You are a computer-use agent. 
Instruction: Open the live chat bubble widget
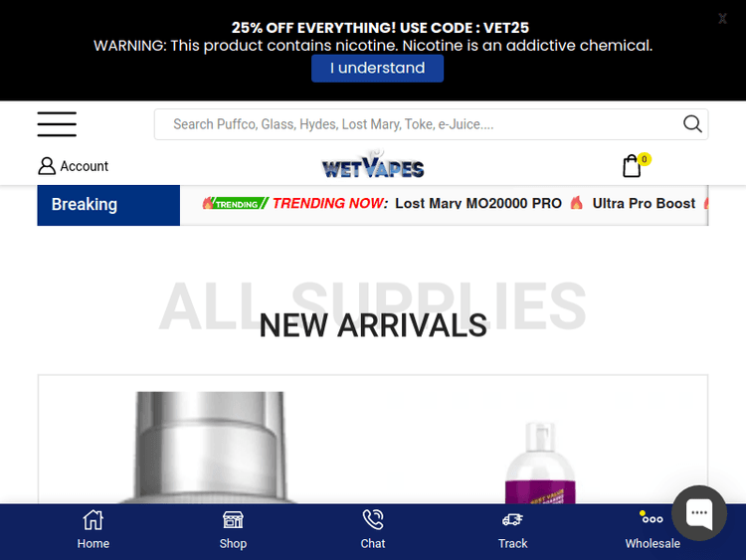click(x=699, y=513)
